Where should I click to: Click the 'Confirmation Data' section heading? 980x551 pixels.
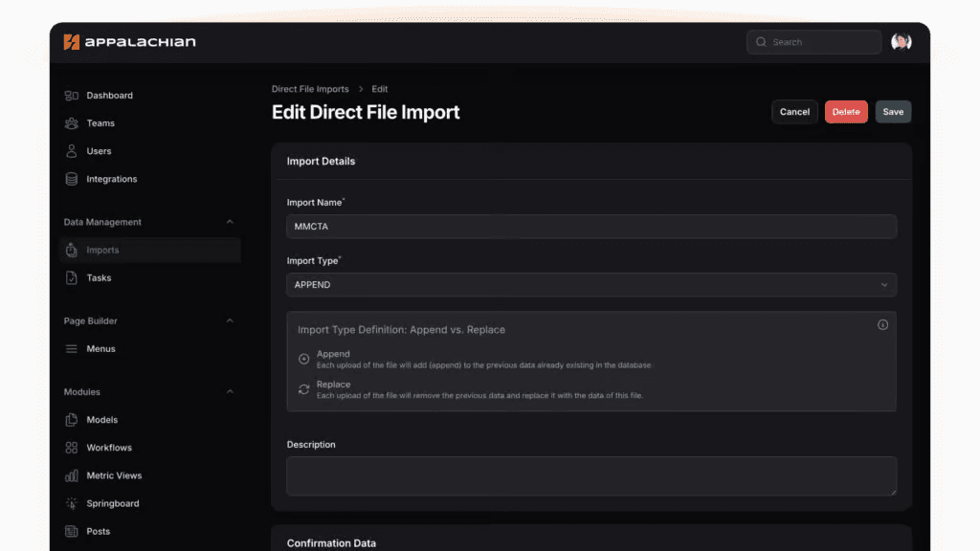click(x=331, y=543)
